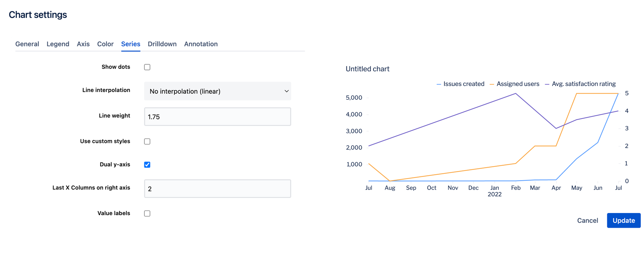This screenshot has width=644, height=256.
Task: Click the Update button
Action: (x=623, y=220)
